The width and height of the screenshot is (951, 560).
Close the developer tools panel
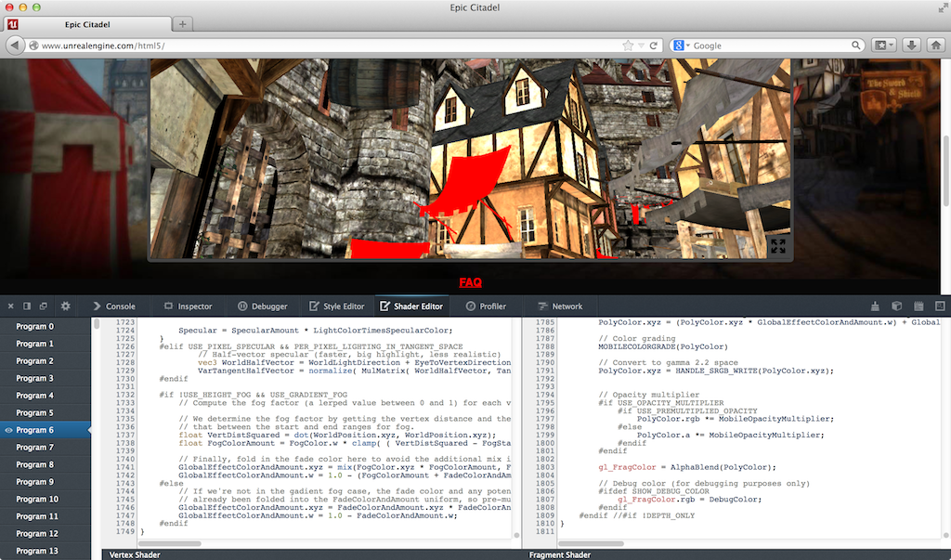(10, 306)
